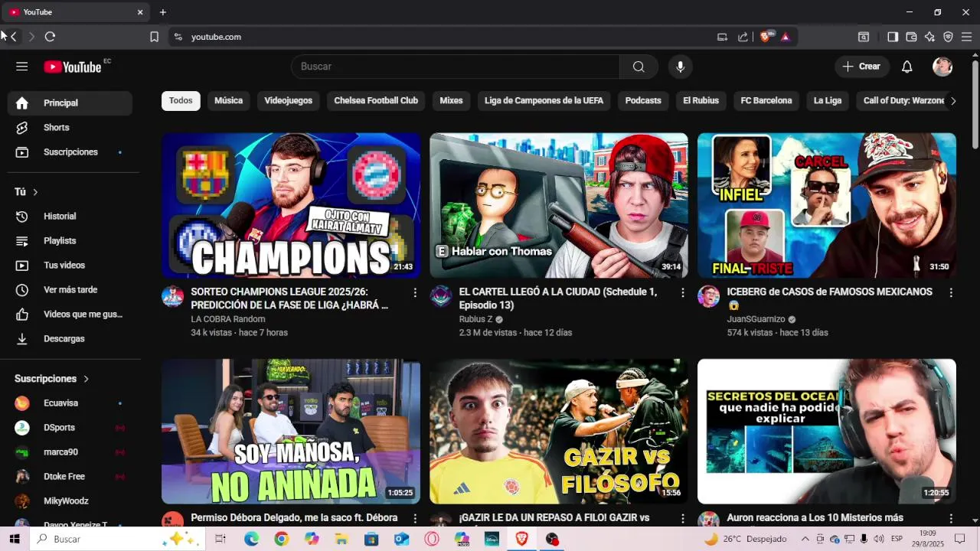Select the Todos filter chip
This screenshot has height=551, width=980.
coord(181,101)
